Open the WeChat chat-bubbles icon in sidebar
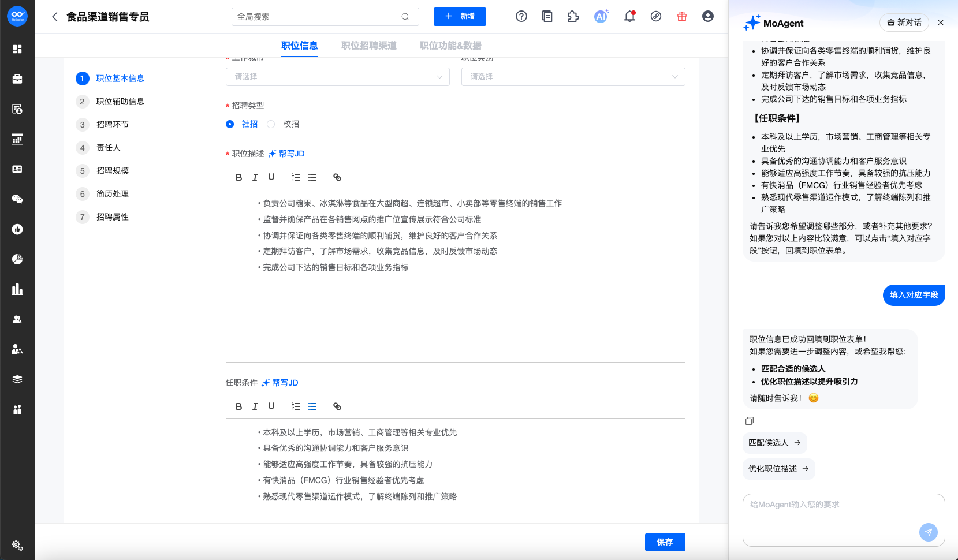The image size is (958, 560). click(17, 199)
